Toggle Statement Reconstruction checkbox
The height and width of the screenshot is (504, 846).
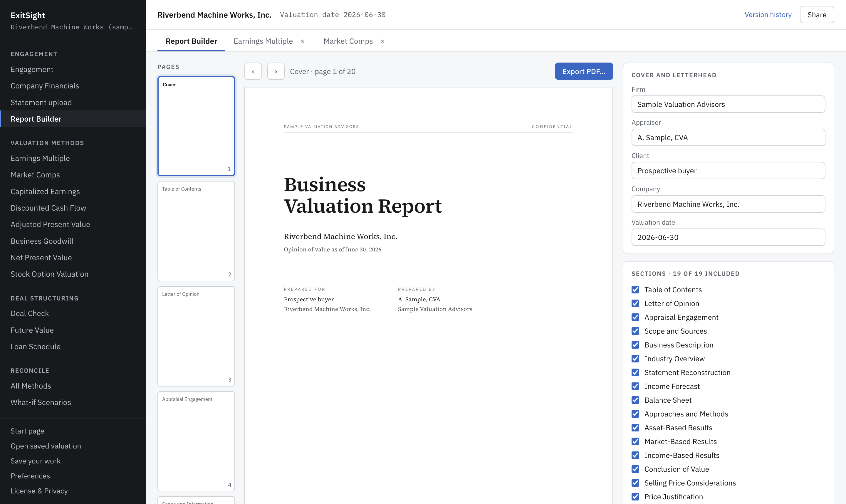tap(635, 372)
